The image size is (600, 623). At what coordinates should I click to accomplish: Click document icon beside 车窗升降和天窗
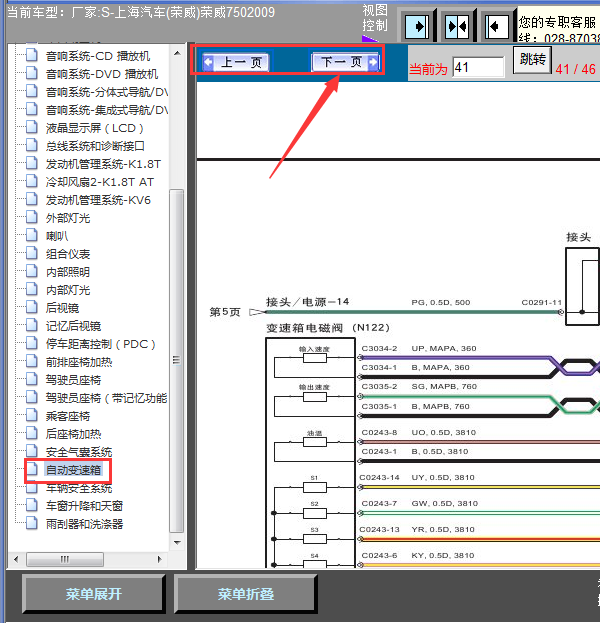[32, 505]
